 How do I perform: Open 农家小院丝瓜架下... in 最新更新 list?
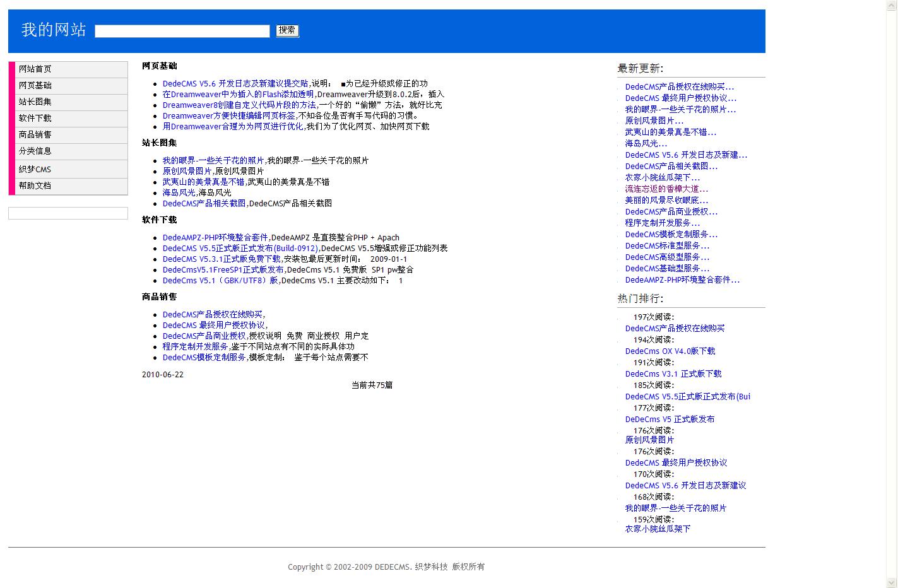point(663,177)
